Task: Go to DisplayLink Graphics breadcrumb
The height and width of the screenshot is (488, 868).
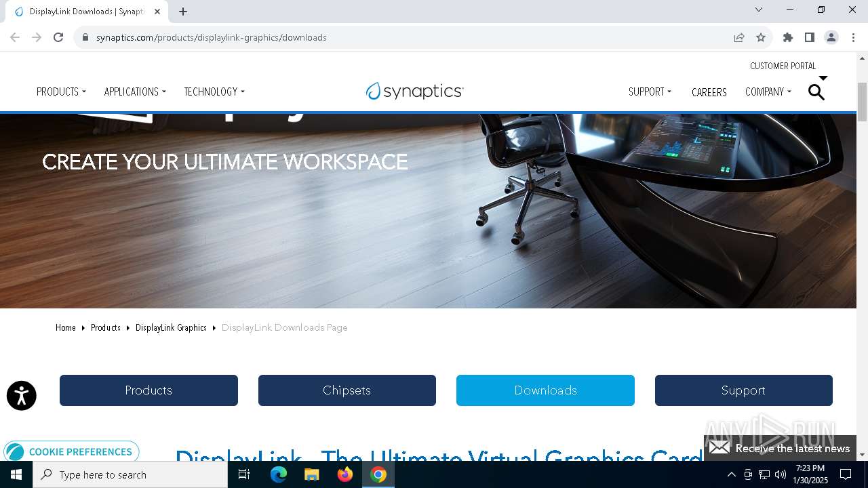Action: (x=171, y=327)
